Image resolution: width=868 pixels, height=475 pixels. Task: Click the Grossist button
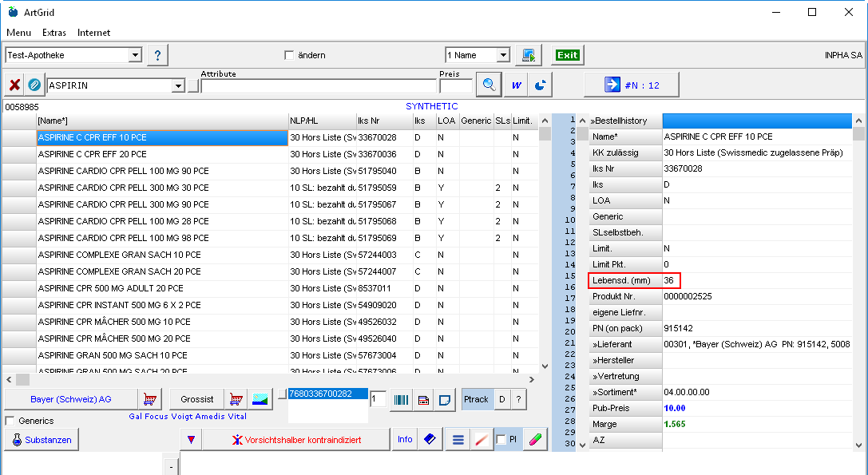(196, 399)
